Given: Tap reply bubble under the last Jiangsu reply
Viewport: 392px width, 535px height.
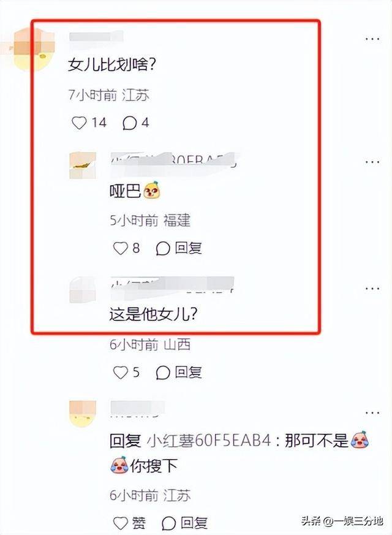Looking at the screenshot, I should coord(168,523).
